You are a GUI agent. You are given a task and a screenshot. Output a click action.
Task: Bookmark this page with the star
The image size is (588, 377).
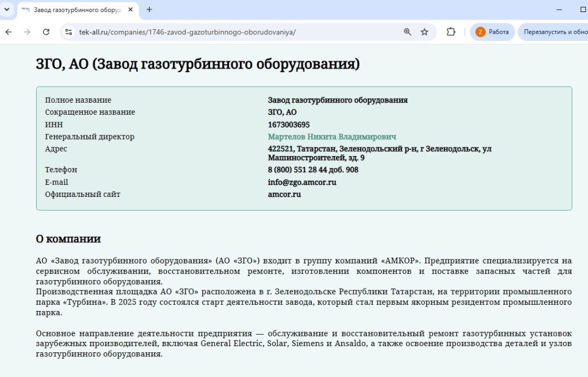pyautogui.click(x=424, y=32)
